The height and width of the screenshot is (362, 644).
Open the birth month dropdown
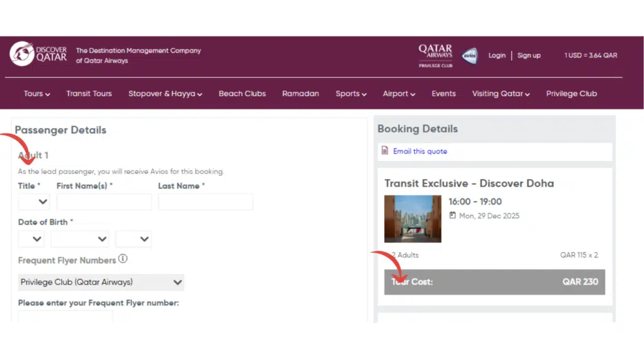[80, 239]
